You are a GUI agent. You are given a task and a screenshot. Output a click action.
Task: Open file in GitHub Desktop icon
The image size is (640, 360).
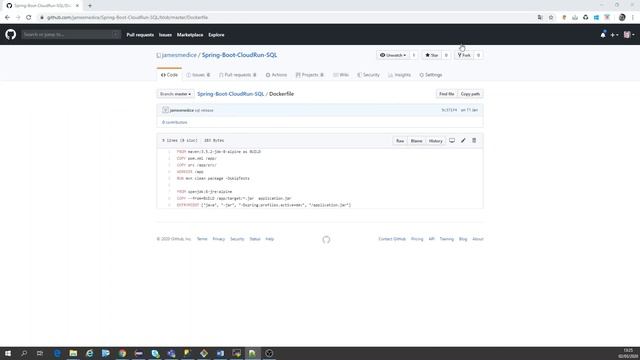coord(452,140)
